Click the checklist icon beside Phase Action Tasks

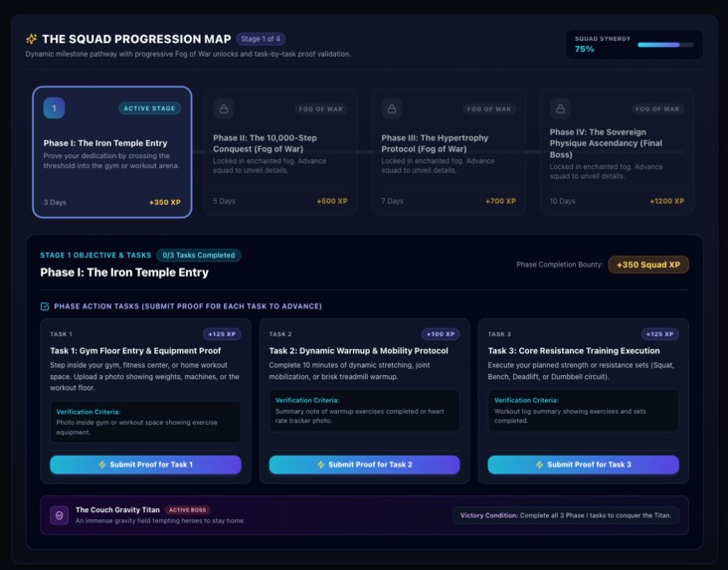[45, 306]
